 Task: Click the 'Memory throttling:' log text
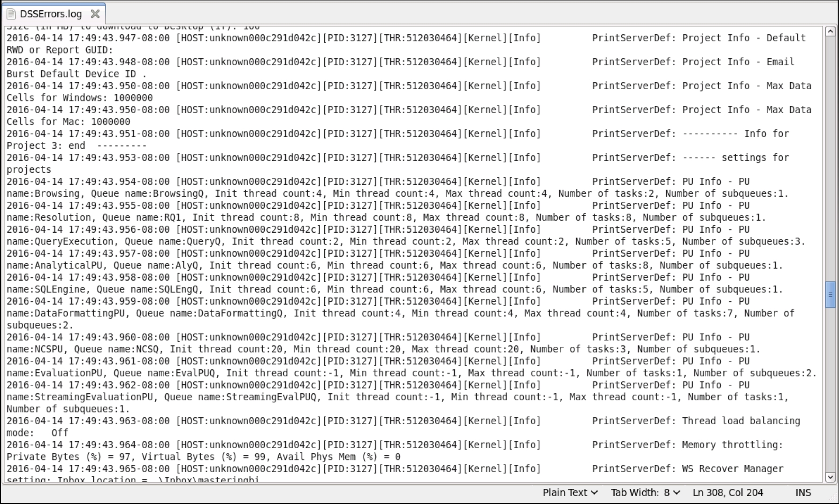(x=732, y=445)
